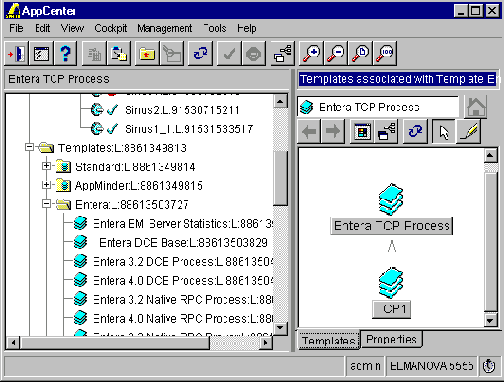Click the paste objects toolbar icon

[119, 53]
